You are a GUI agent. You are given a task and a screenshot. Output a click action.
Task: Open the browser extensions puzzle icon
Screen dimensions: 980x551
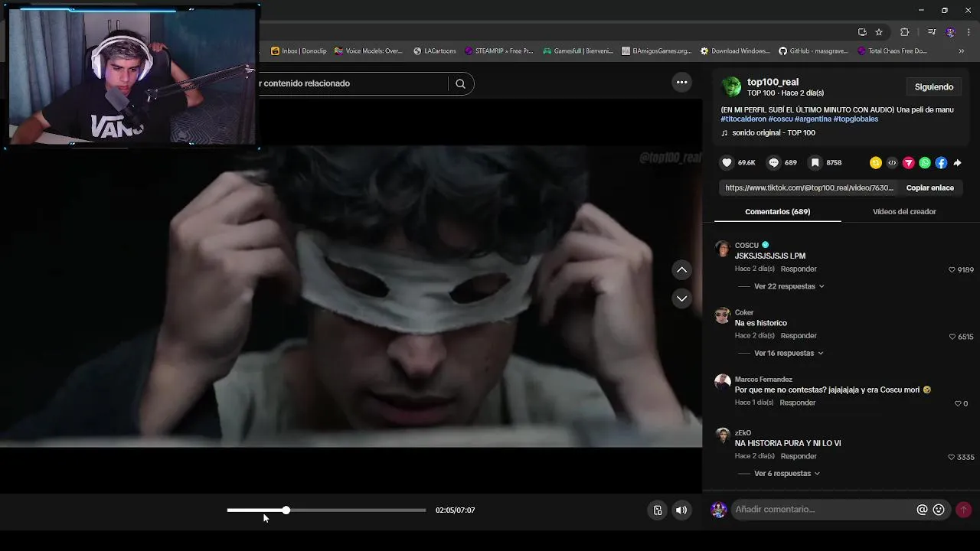click(904, 32)
